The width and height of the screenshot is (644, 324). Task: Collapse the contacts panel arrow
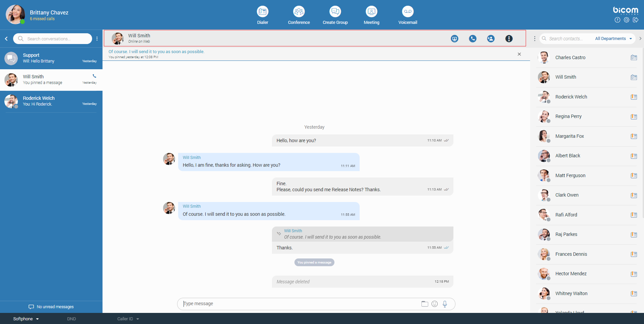tap(640, 39)
